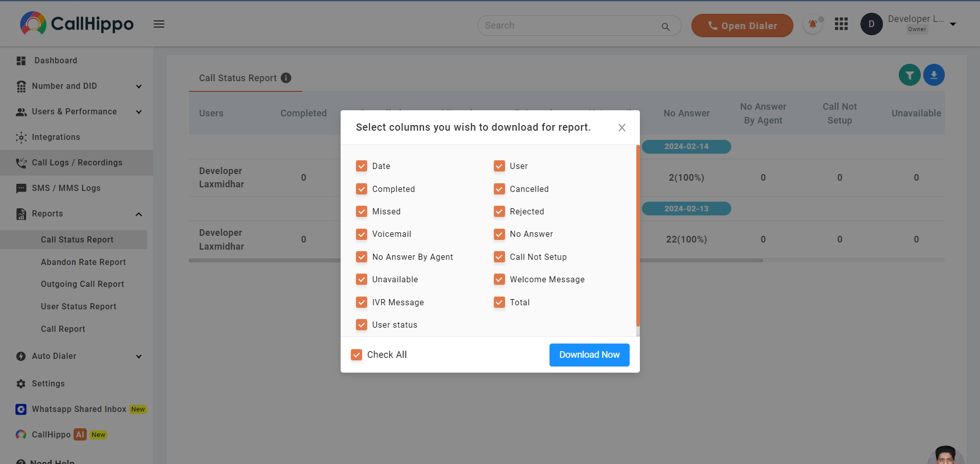Click the Whatsapp Shared Inbox icon
This screenshot has width=980, height=464.
(x=21, y=409)
